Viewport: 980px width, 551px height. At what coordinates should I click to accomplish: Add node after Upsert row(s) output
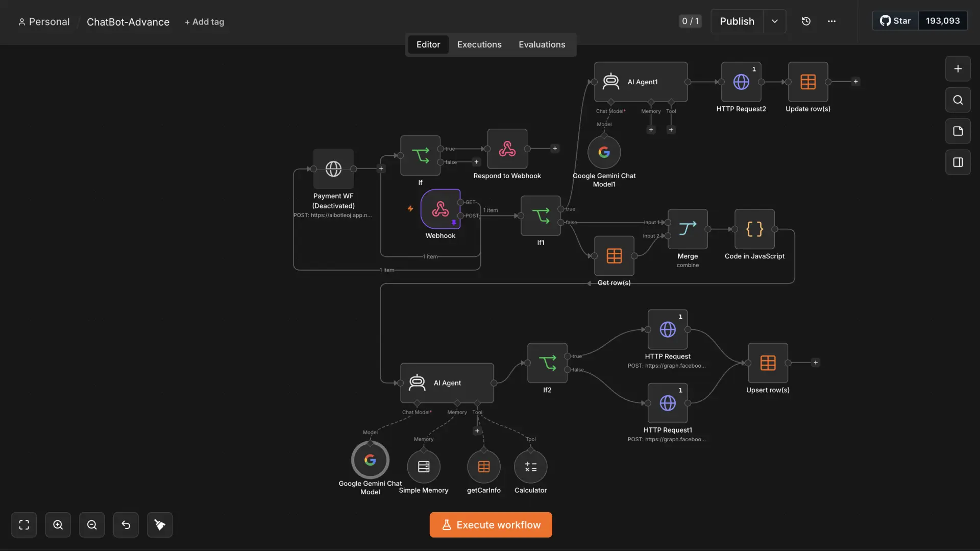pos(815,363)
